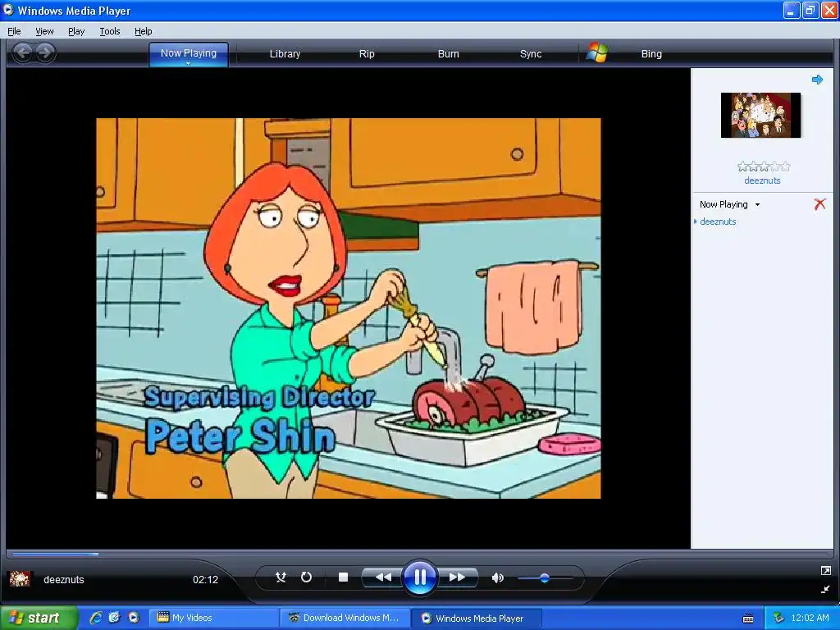Mute the audio
The height and width of the screenshot is (630, 840).
(498, 577)
